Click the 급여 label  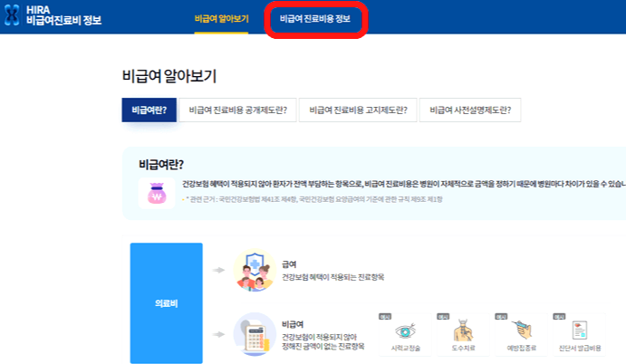pos(289,264)
